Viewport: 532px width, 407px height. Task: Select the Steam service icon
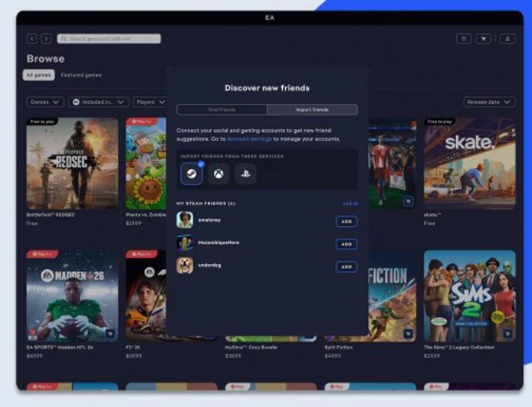pyautogui.click(x=192, y=174)
